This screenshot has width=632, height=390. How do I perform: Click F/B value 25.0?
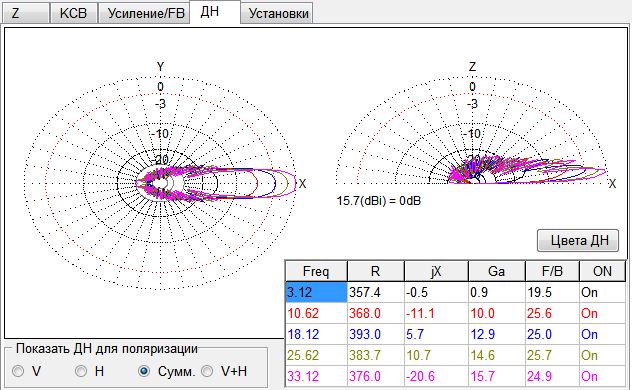point(552,334)
